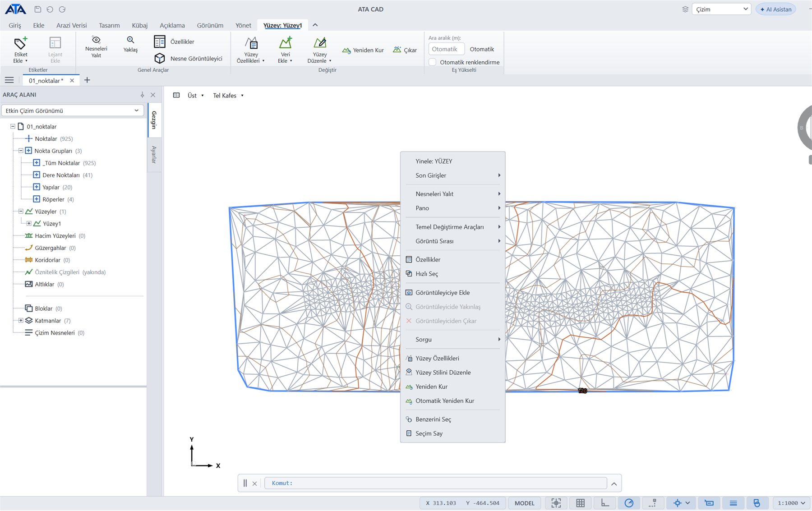The height and width of the screenshot is (511, 812).
Task: Close the ARAÇ ALANI panel
Action: (x=153, y=95)
